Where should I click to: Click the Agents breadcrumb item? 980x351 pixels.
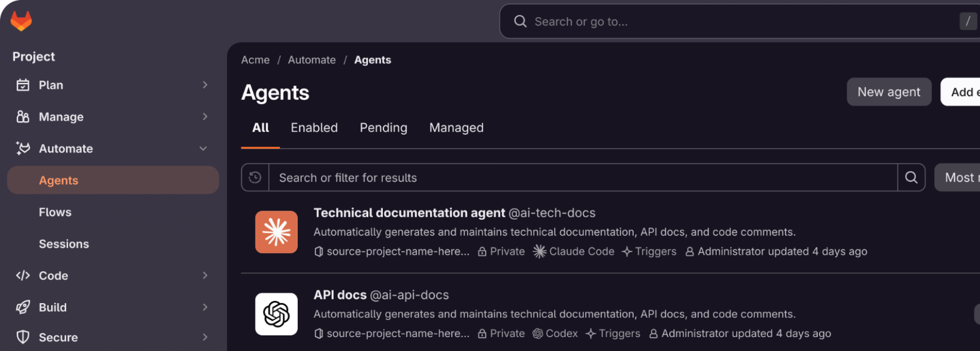373,60
